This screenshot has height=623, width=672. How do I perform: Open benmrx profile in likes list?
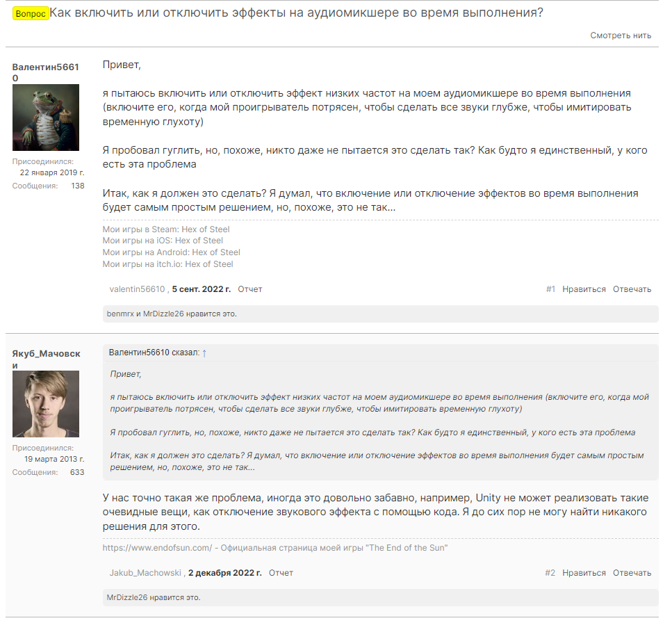120,314
